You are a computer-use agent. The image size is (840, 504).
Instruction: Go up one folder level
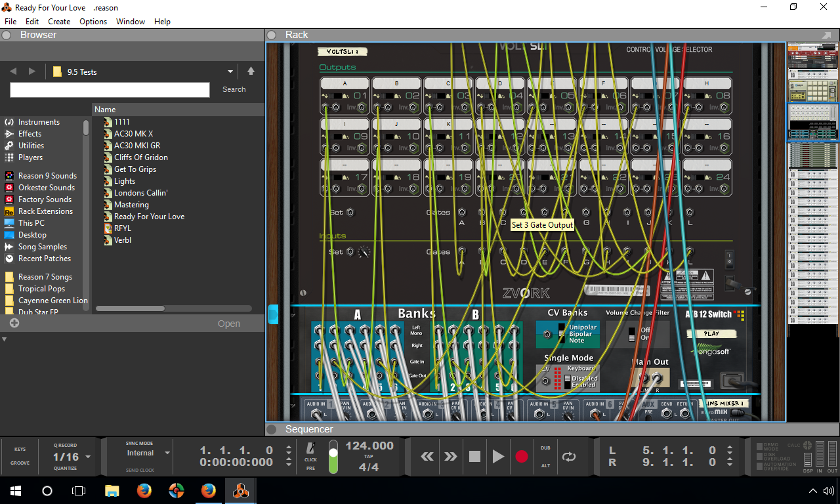(x=251, y=71)
